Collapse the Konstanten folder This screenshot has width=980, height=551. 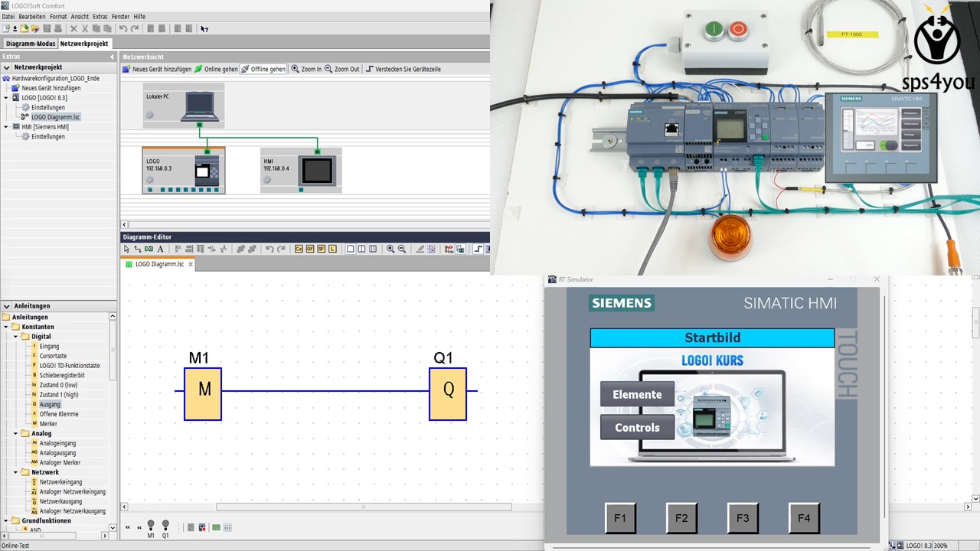point(7,327)
